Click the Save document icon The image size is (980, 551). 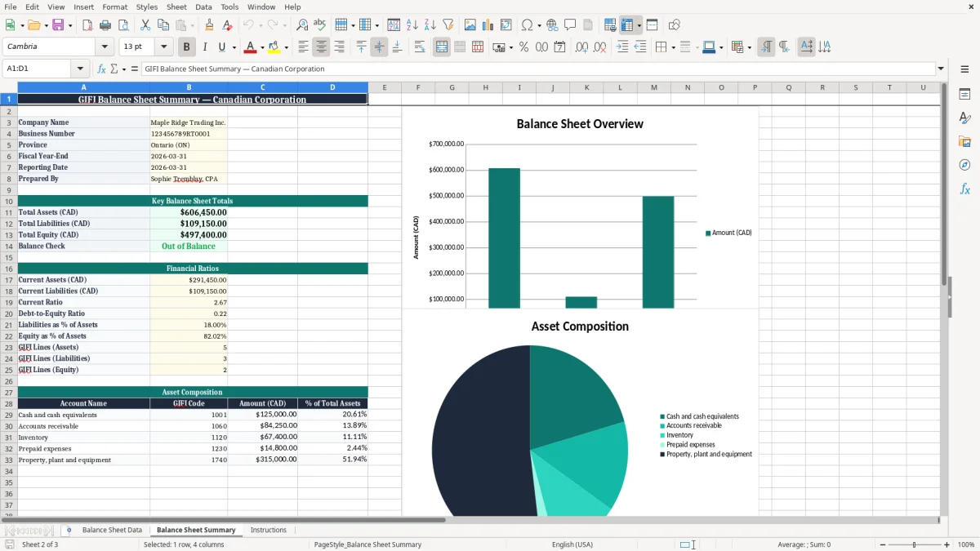(x=57, y=25)
